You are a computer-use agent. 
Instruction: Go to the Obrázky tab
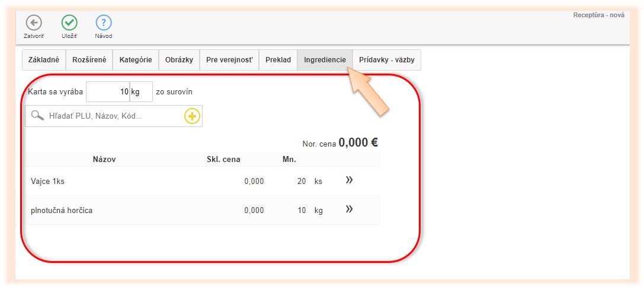(x=179, y=60)
